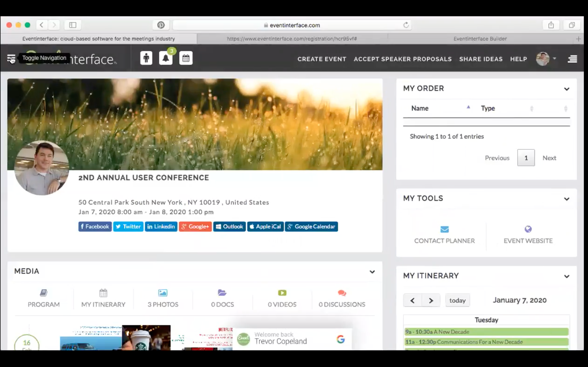Open the 0 Videos media icon
This screenshot has height=367, width=588.
282,293
